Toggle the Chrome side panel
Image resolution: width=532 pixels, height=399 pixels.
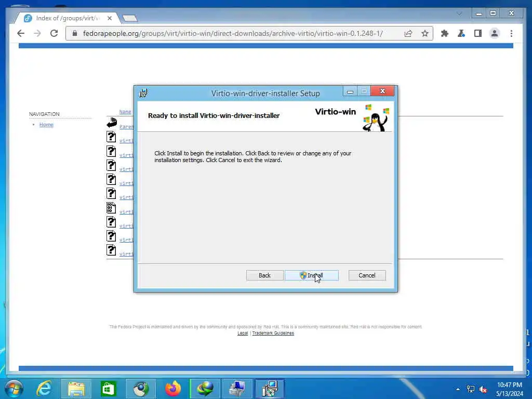[478, 33]
